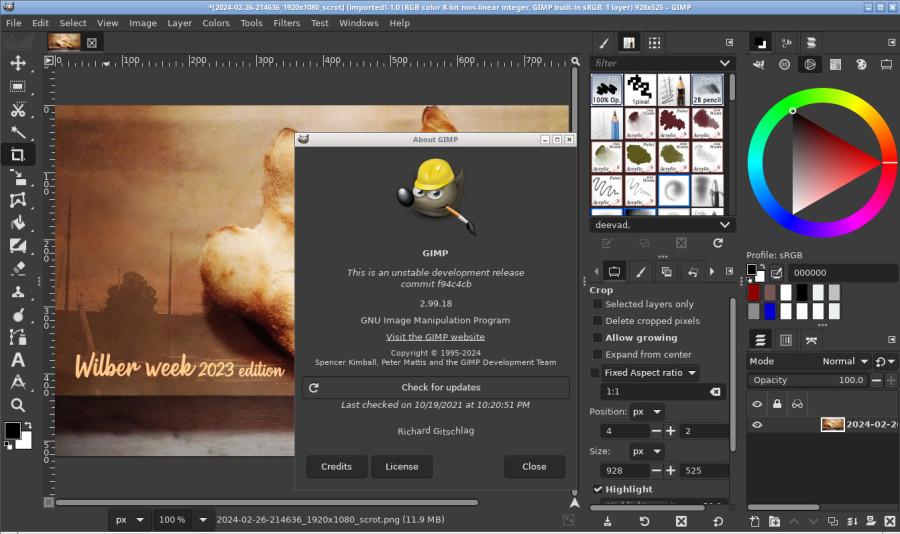The width and height of the screenshot is (900, 534).
Task: Select the blue color history swatch
Action: (770, 311)
